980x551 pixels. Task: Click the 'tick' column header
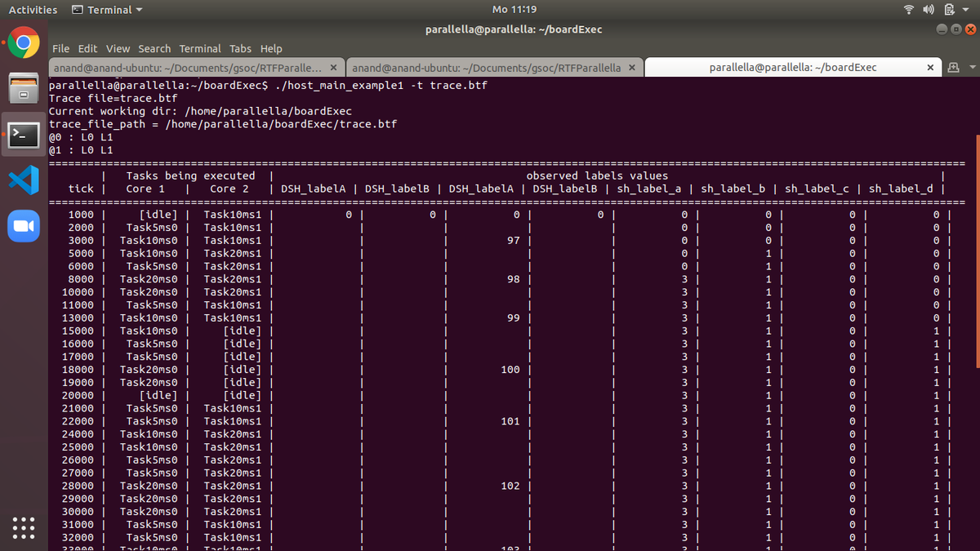pyautogui.click(x=81, y=189)
